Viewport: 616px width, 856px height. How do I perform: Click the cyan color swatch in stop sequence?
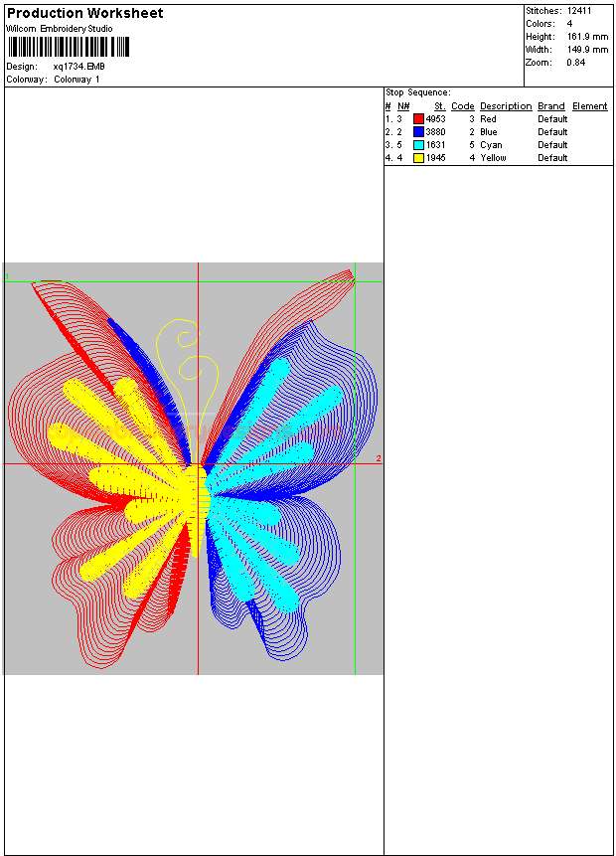pyautogui.click(x=418, y=145)
